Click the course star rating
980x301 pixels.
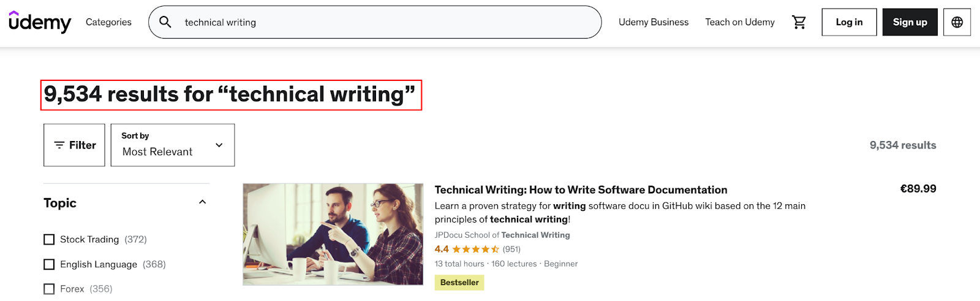coord(475,249)
